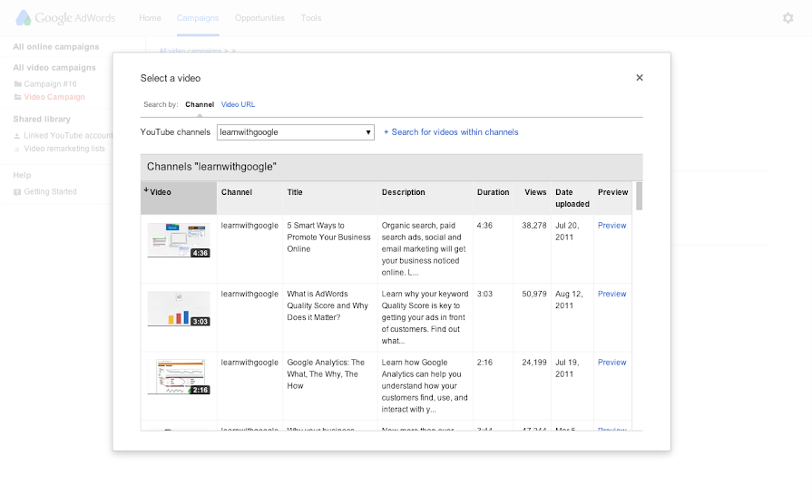This screenshot has height=504, width=812.
Task: Click the 'Jul 19, 2011' date cell
Action: click(567, 368)
